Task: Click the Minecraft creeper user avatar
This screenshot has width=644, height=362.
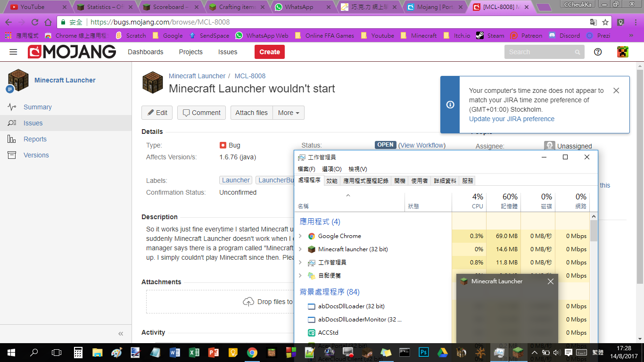Action: 623,52
